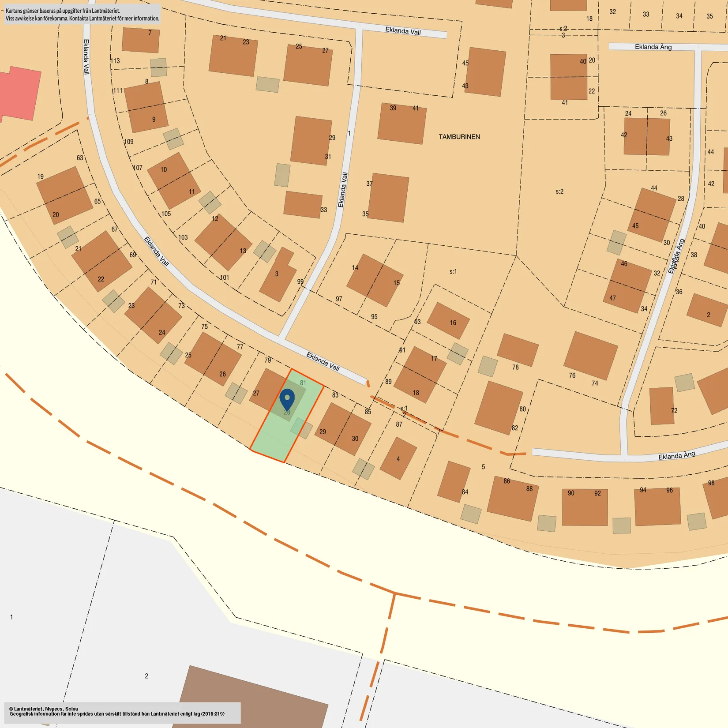The height and width of the screenshot is (728, 728).
Task: Click parcel number 2 in the grey area
Action: (x=146, y=676)
